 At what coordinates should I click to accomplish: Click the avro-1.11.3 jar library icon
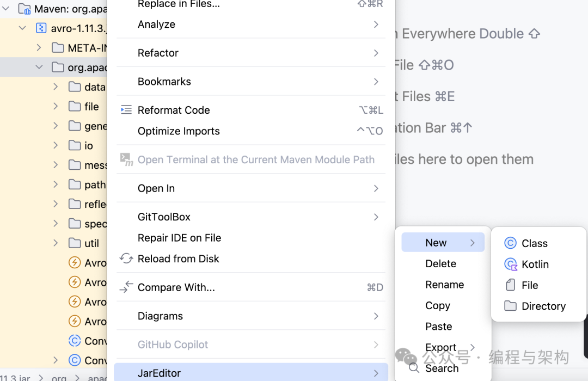tap(41, 28)
